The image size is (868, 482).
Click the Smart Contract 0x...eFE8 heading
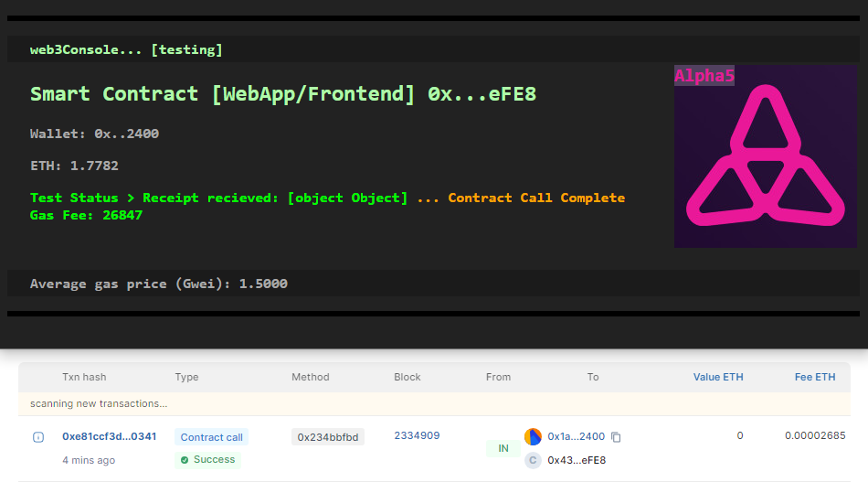(x=283, y=94)
